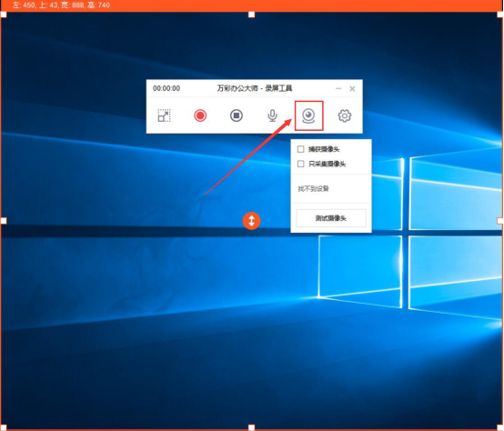Click the orange move handle at region center
Screen dimensions: 504x431
click(x=251, y=221)
